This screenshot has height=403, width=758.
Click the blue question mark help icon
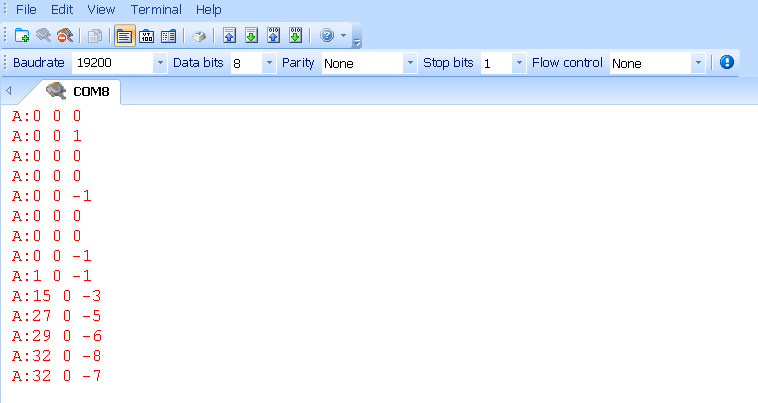[x=327, y=35]
